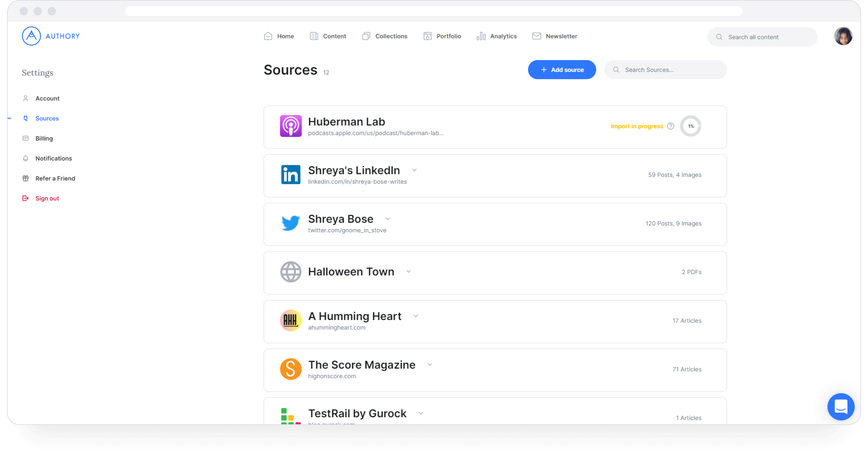Open the Content tab
This screenshot has height=460, width=868.
[328, 36]
